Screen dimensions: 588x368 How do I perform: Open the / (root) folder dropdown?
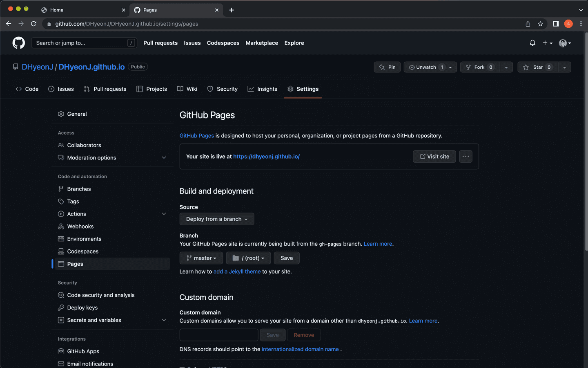click(248, 258)
